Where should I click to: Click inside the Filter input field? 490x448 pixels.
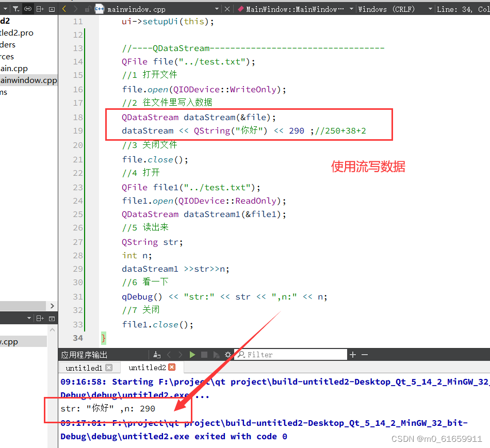[x=289, y=355]
